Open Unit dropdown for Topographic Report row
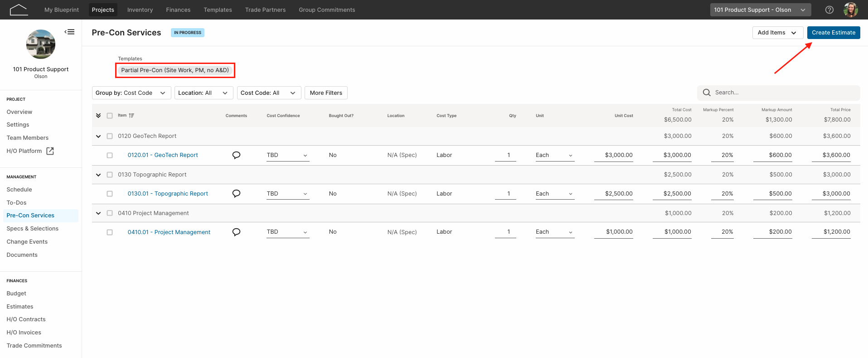Viewport: 868px width, 358px height. click(555, 194)
